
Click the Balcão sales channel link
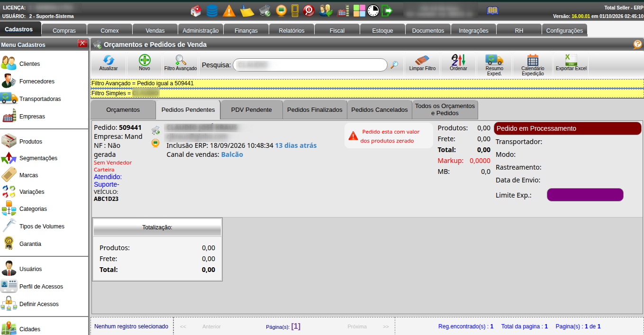click(232, 154)
